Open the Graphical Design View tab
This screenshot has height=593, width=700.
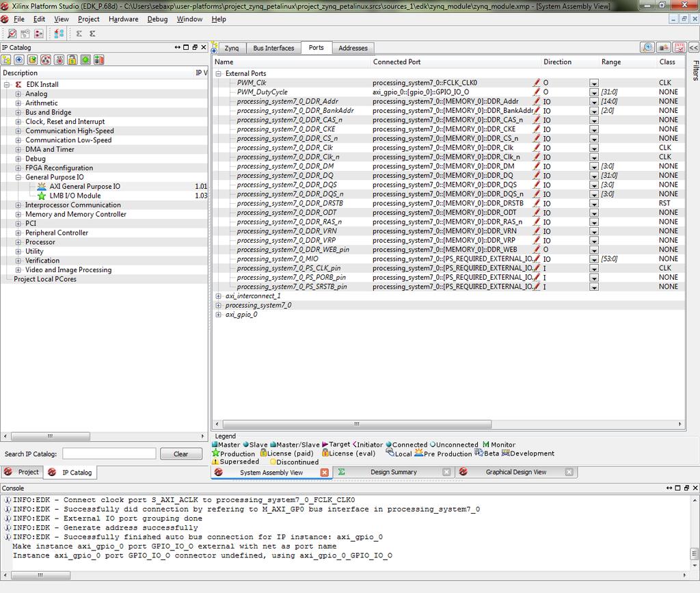pos(515,472)
